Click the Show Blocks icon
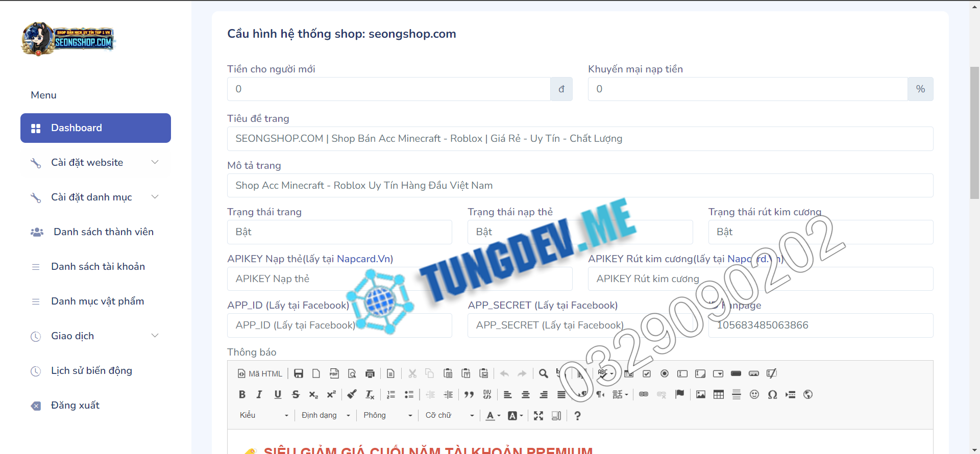 (x=556, y=416)
